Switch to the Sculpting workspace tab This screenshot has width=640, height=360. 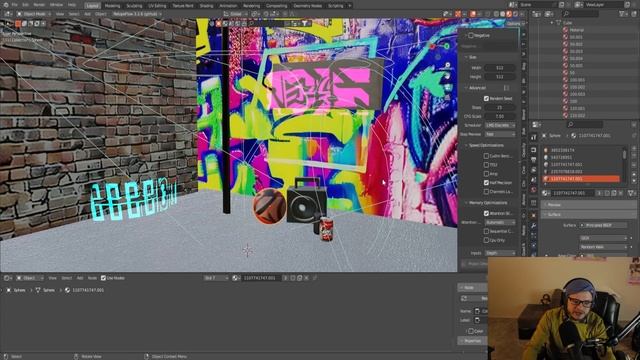pyautogui.click(x=134, y=6)
